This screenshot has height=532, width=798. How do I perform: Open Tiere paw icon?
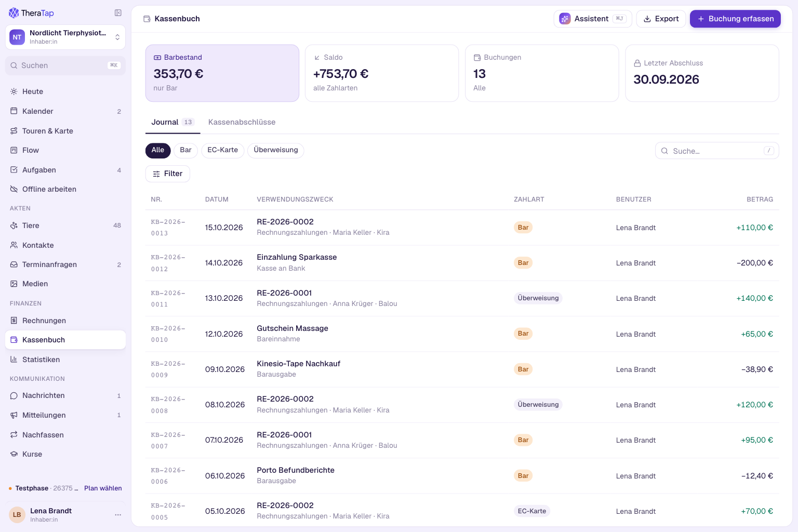[14, 225]
